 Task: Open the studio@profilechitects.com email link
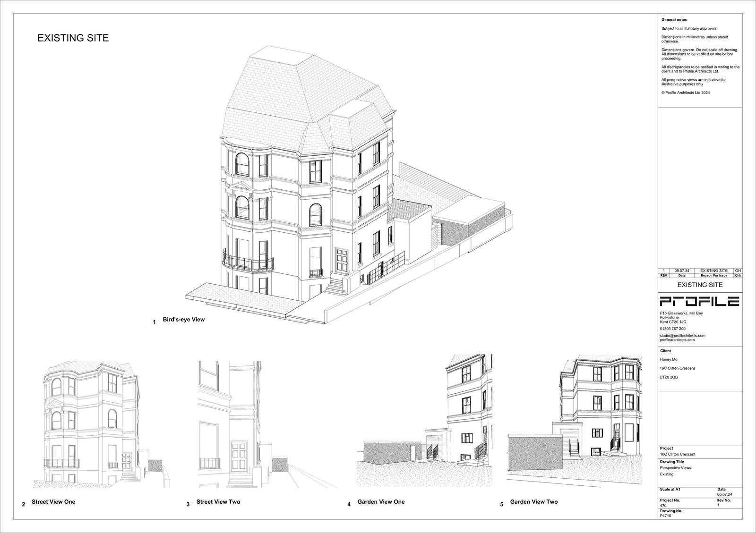[682, 335]
